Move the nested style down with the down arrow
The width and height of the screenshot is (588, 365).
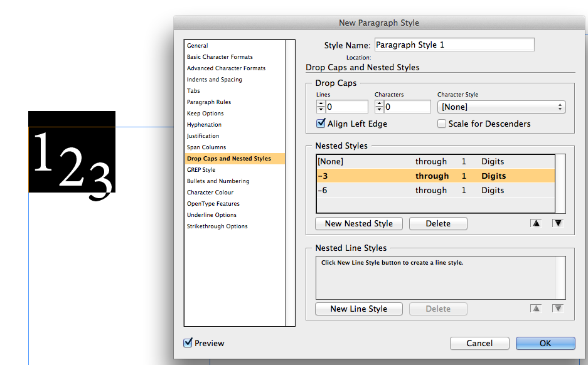click(x=558, y=223)
